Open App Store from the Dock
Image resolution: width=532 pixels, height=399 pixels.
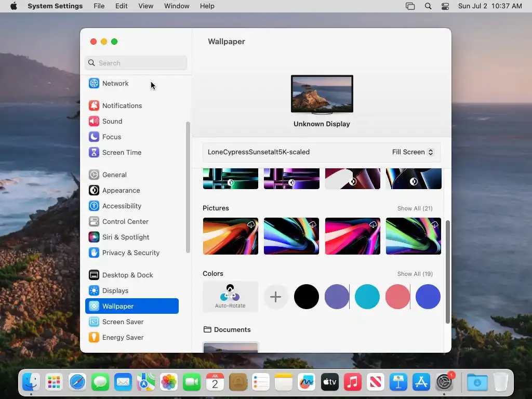(x=421, y=382)
